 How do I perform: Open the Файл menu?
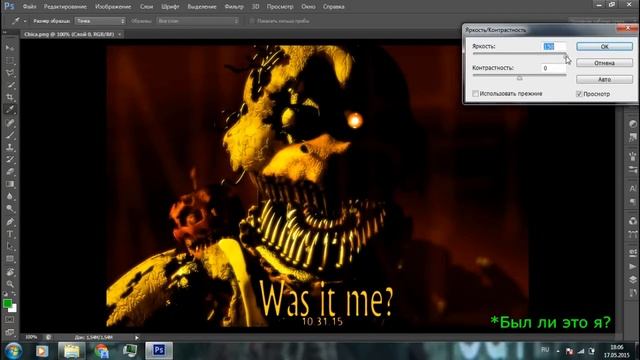point(29,7)
